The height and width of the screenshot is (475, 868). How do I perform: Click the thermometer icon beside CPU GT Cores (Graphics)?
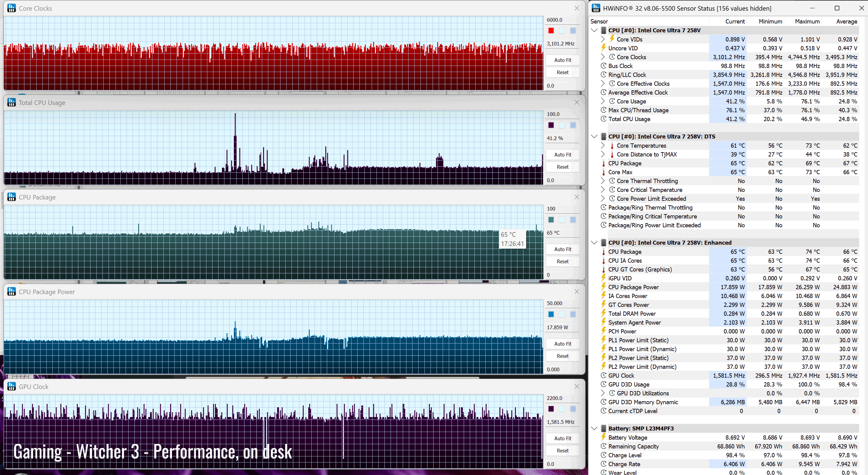603,269
